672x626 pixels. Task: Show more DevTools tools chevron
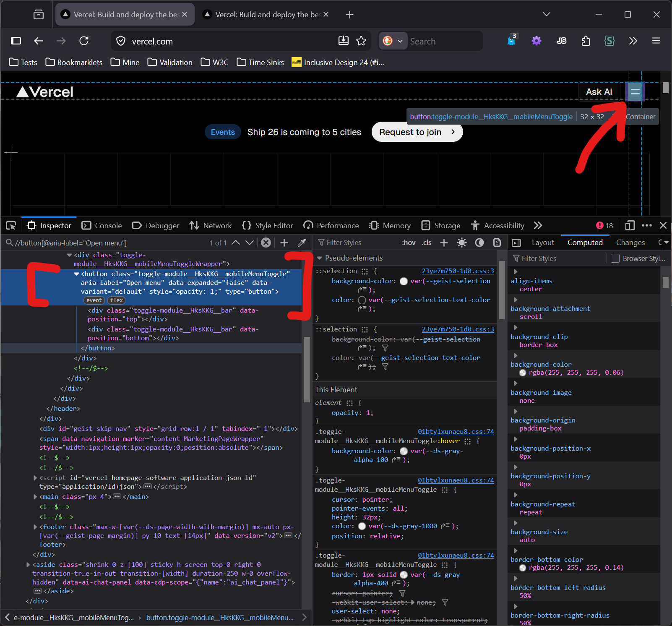click(x=538, y=226)
